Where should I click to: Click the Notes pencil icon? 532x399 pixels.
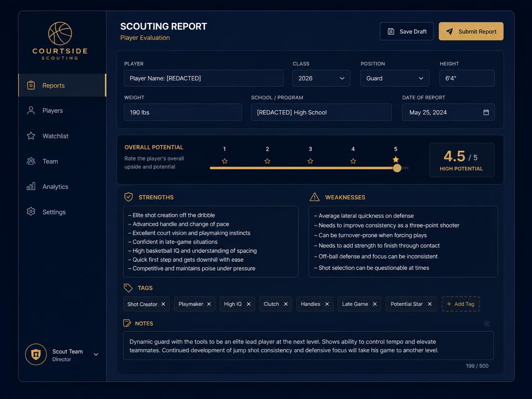[x=127, y=323]
